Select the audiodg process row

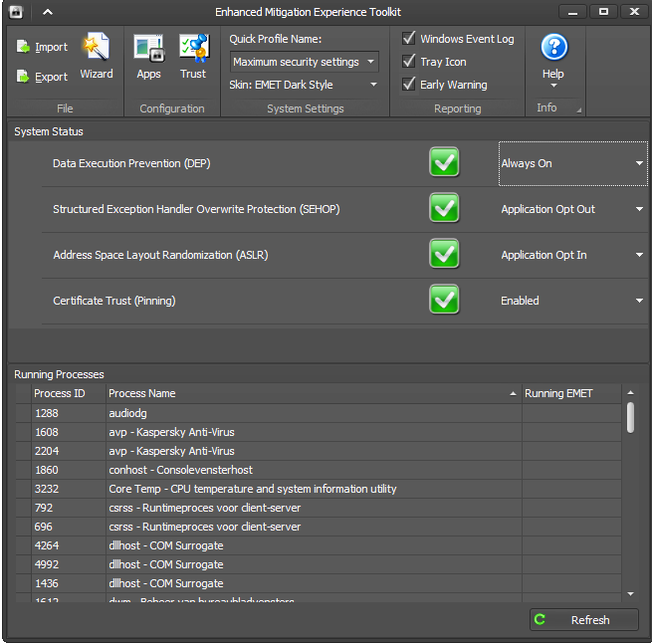(319, 413)
